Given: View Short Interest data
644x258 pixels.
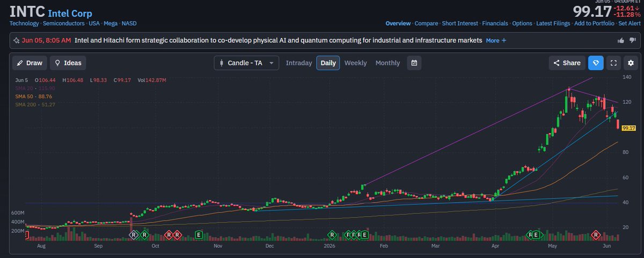Looking at the screenshot, I should click(x=460, y=24).
